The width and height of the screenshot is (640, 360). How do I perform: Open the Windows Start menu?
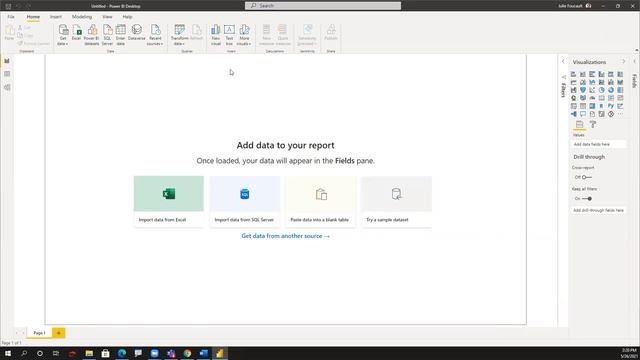click(x=8, y=353)
